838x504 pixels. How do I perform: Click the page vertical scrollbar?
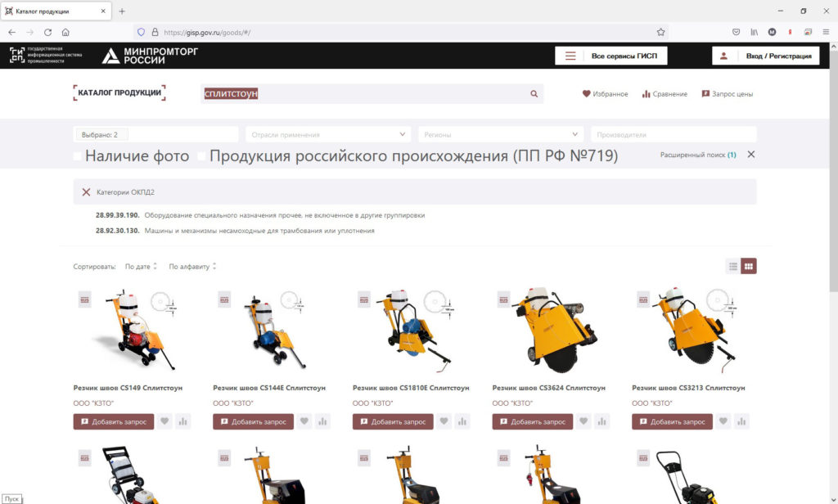coord(833,171)
